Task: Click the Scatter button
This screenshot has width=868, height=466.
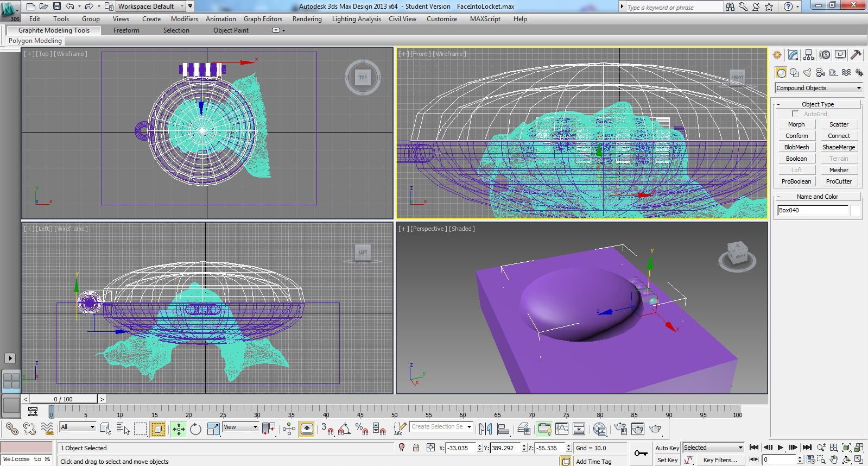Action: point(839,124)
